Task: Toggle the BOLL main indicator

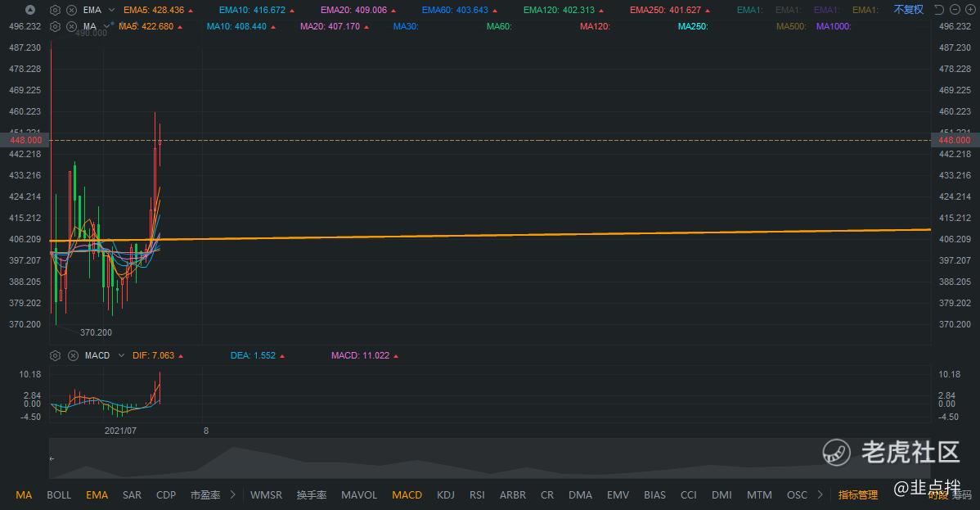Action: pyautogui.click(x=59, y=495)
